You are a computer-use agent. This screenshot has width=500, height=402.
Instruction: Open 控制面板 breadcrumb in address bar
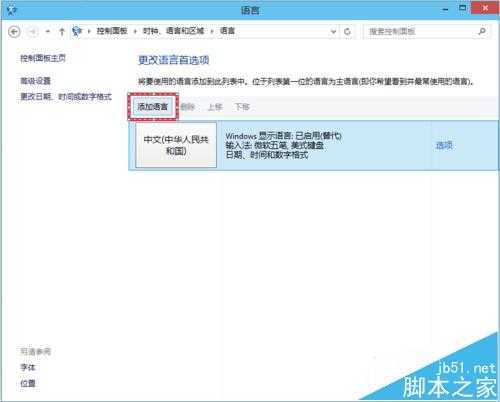coord(112,31)
